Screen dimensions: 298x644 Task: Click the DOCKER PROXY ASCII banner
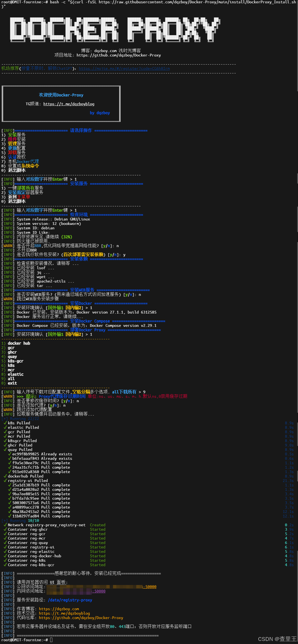click(115, 29)
